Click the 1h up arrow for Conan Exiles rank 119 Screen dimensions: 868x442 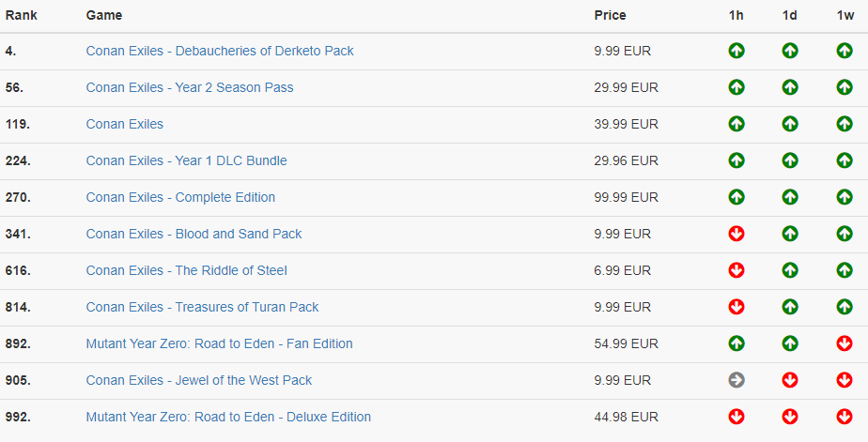pyautogui.click(x=736, y=124)
